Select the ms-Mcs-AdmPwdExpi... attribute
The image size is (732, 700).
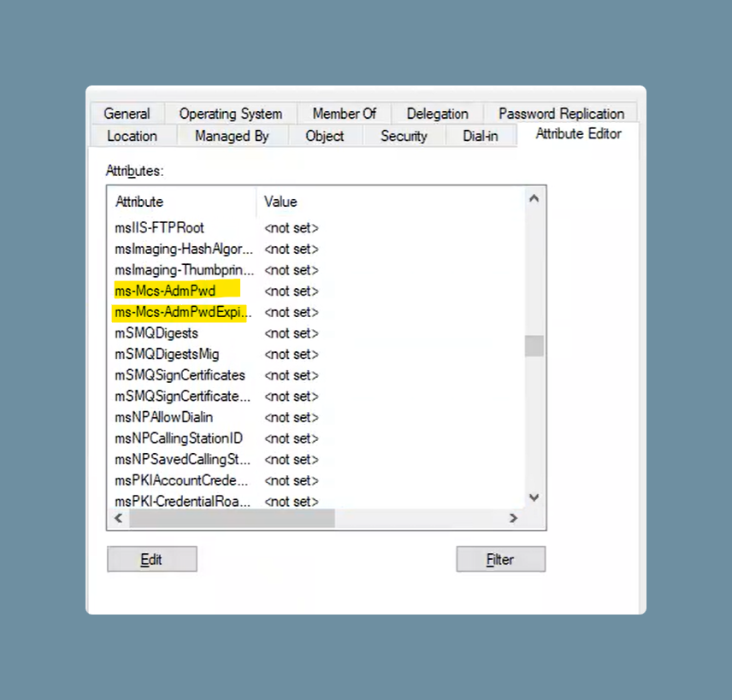pyautogui.click(x=182, y=312)
